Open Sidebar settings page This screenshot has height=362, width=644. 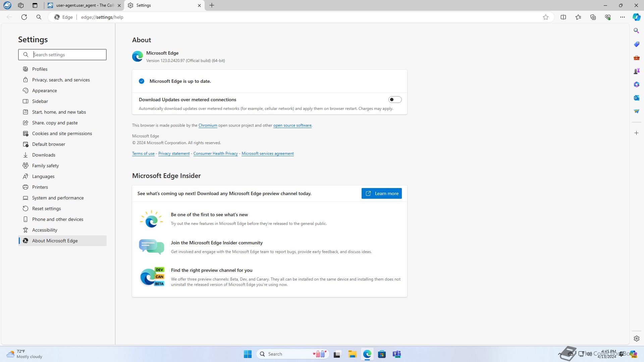point(62,101)
